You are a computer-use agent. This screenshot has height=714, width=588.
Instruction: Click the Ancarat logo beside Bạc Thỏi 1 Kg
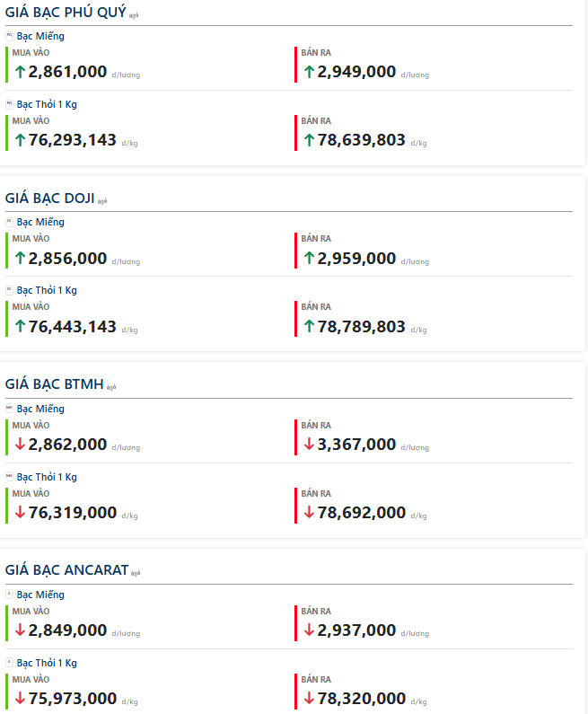[9, 662]
